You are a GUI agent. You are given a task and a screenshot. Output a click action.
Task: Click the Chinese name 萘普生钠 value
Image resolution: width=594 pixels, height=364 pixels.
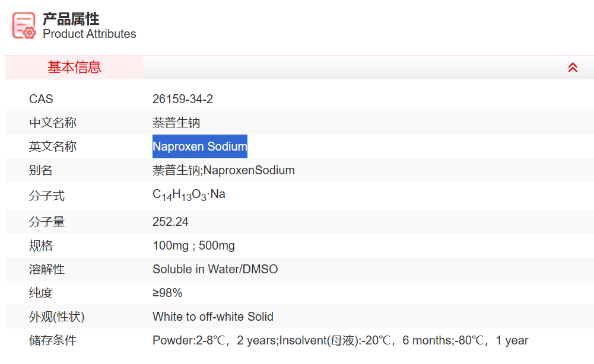point(176,123)
